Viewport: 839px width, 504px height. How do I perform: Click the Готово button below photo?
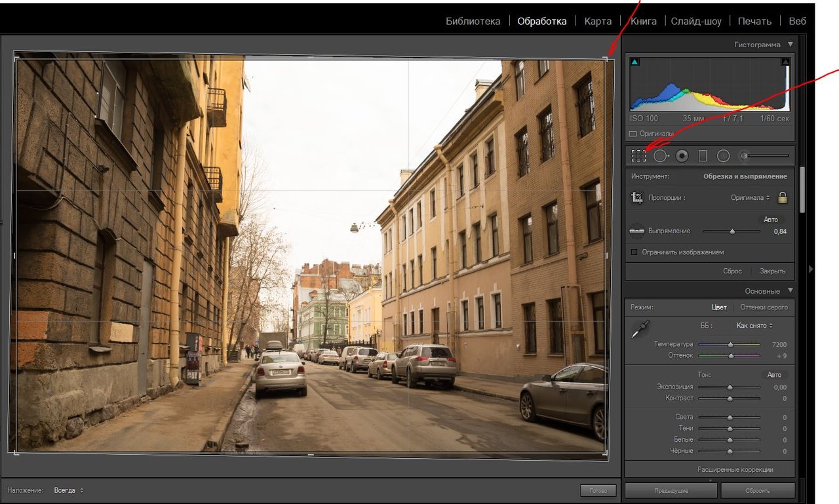(598, 490)
